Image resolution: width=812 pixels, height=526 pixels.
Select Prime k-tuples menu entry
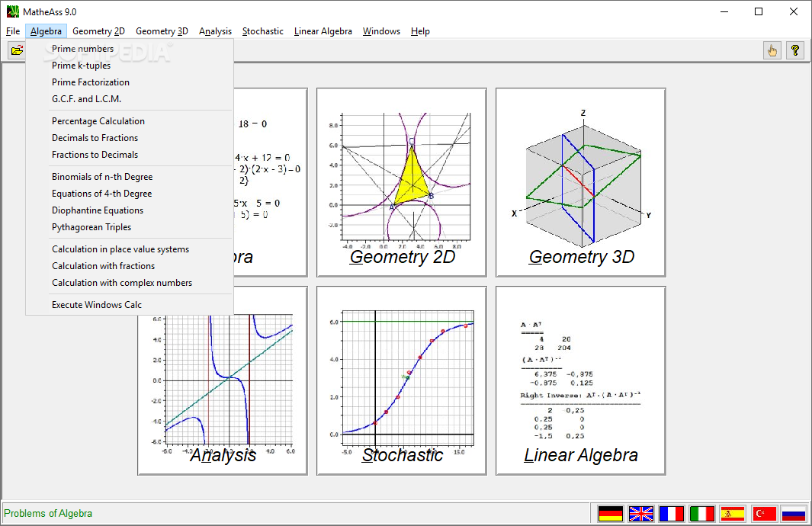(x=130, y=66)
